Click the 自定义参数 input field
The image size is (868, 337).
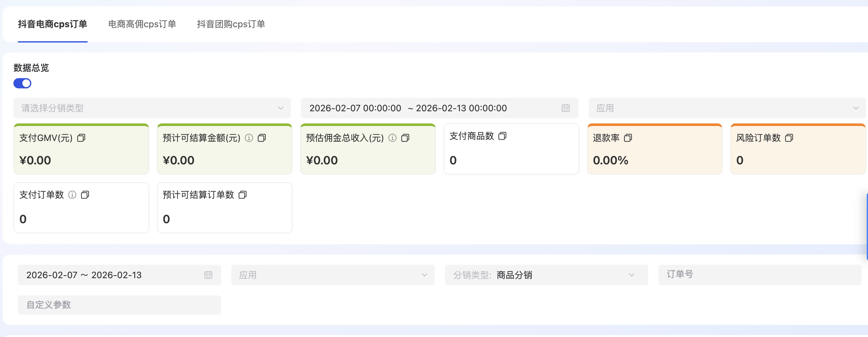click(x=119, y=305)
